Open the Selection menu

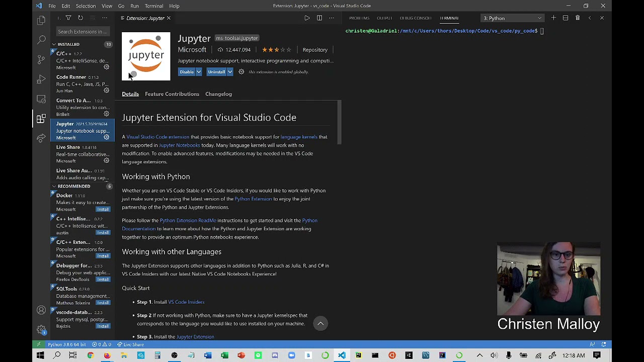(86, 6)
